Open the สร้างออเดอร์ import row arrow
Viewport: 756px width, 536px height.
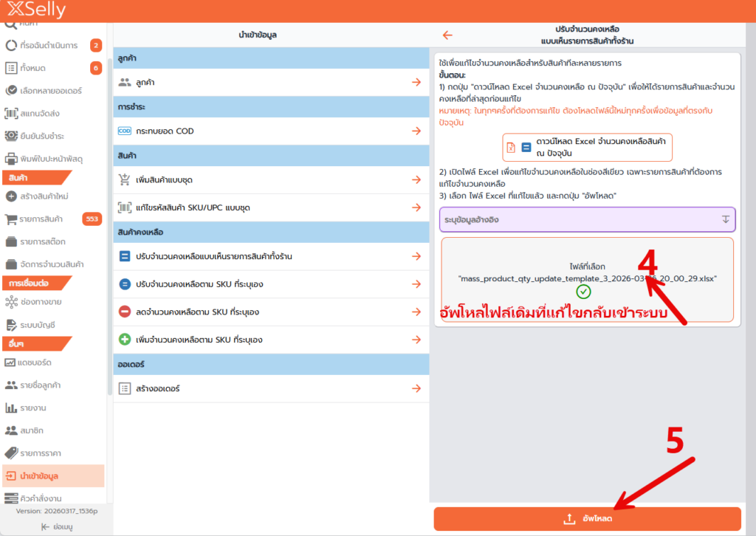click(x=416, y=388)
